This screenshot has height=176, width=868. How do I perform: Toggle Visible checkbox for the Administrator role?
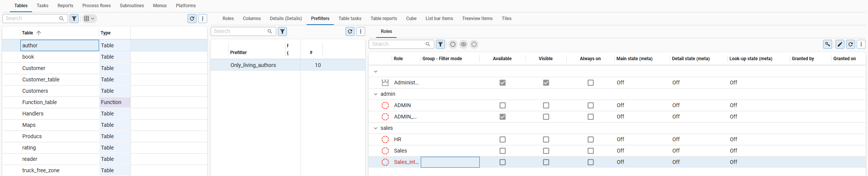point(546,83)
